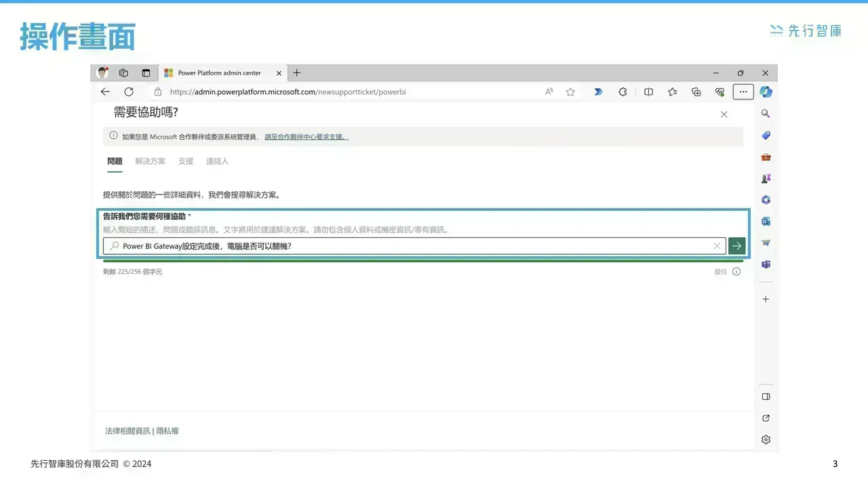Close the 需要協助嗎? help panel
Screen dimensions: 868x488
click(x=724, y=115)
